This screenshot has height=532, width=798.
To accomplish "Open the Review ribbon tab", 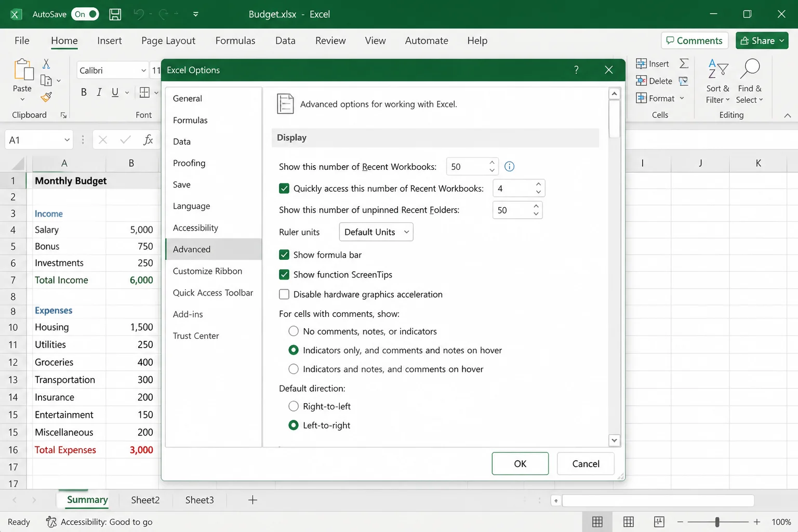I will tap(330, 41).
